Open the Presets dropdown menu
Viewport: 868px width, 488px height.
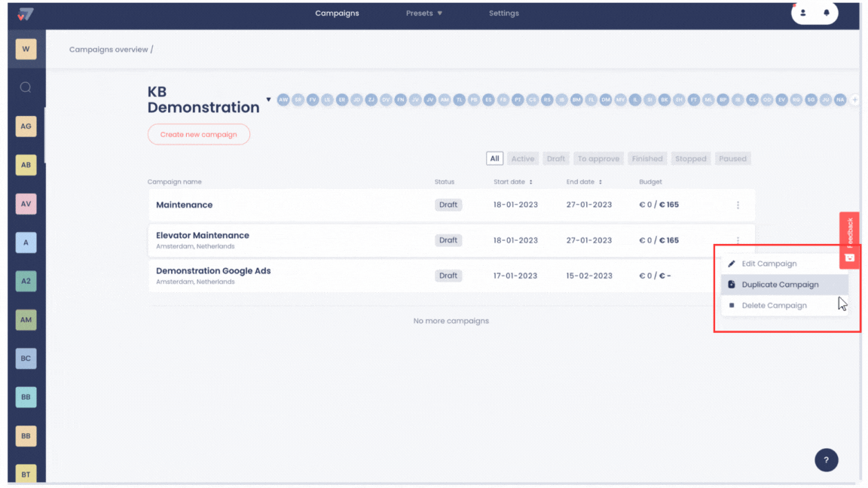pyautogui.click(x=424, y=14)
